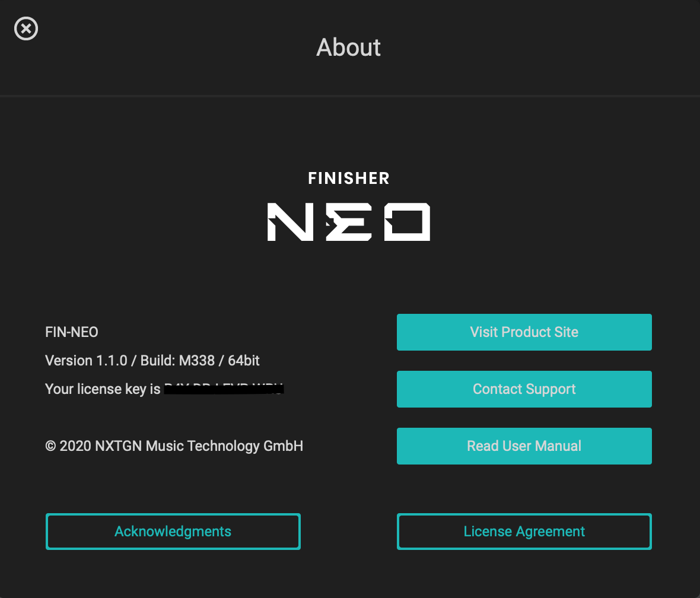
Task: Click the stylized O in the logo
Action: (407, 222)
